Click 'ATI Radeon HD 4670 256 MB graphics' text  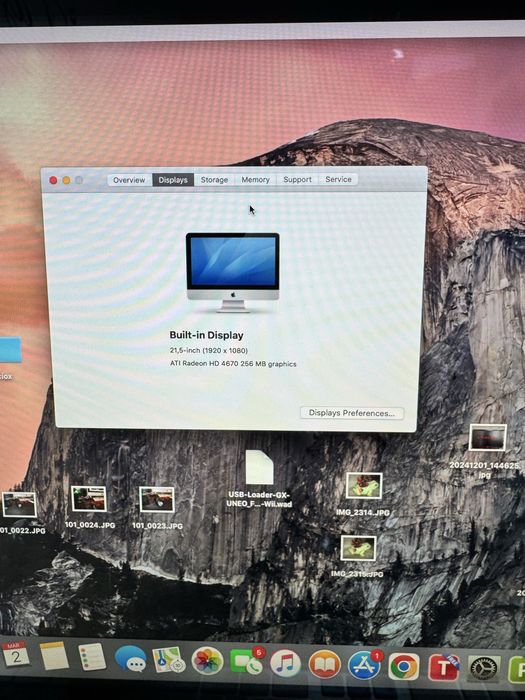coord(233,364)
